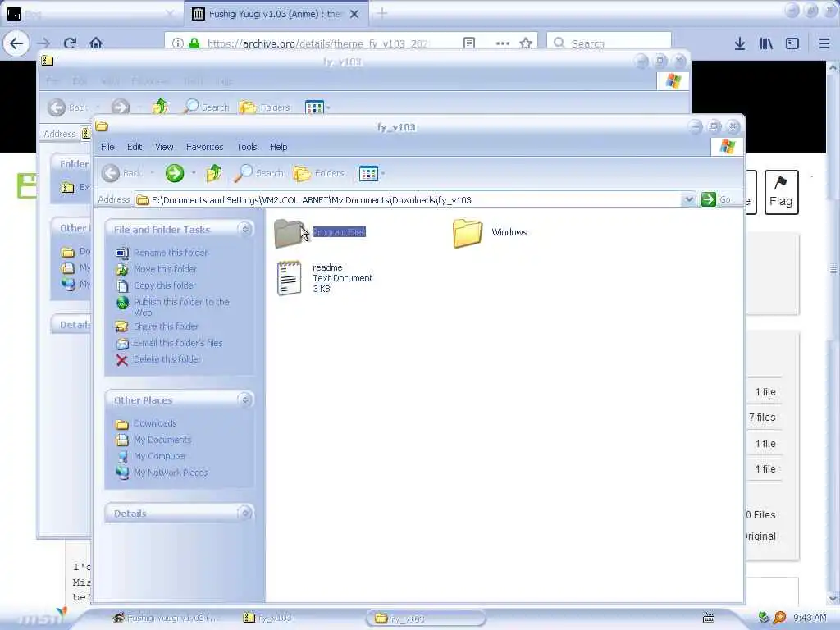Open My Computer in Other Places

pyautogui.click(x=160, y=456)
